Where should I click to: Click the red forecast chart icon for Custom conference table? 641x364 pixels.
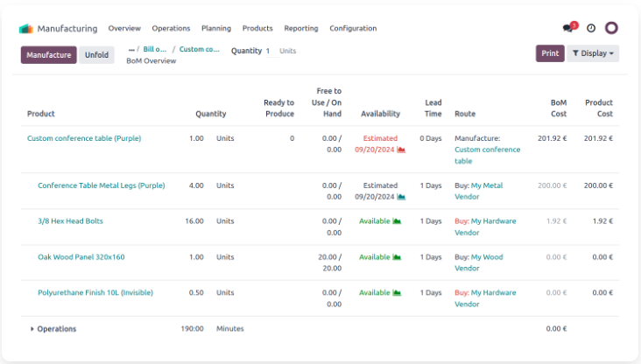coord(401,150)
